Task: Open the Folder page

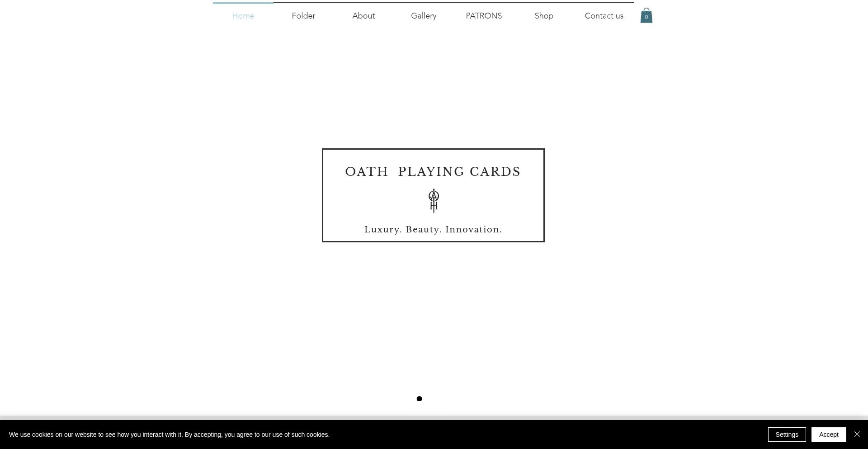Action: pos(303,15)
